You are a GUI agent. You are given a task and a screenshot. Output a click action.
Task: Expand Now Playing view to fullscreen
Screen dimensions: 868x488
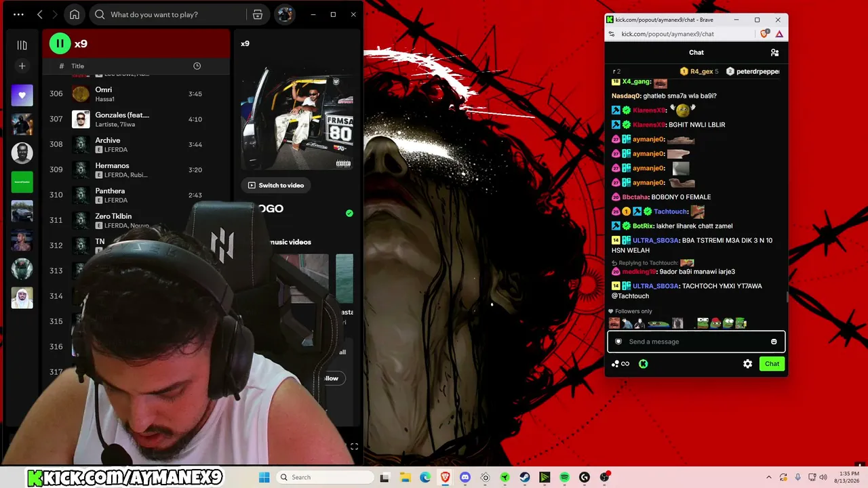pos(354,446)
